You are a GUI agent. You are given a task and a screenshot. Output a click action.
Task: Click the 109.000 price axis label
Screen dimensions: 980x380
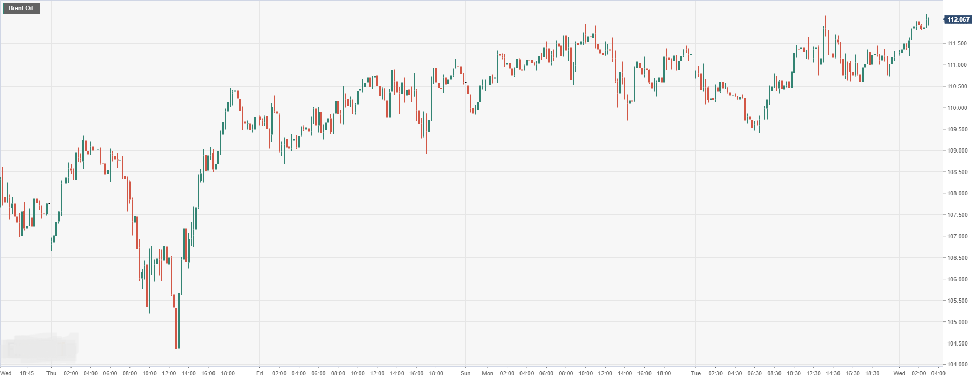[x=957, y=151]
